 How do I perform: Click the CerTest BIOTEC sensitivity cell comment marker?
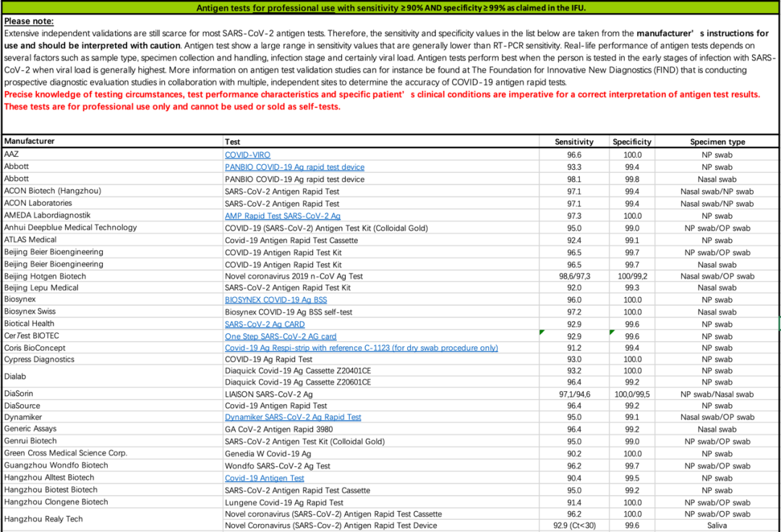coord(542,332)
